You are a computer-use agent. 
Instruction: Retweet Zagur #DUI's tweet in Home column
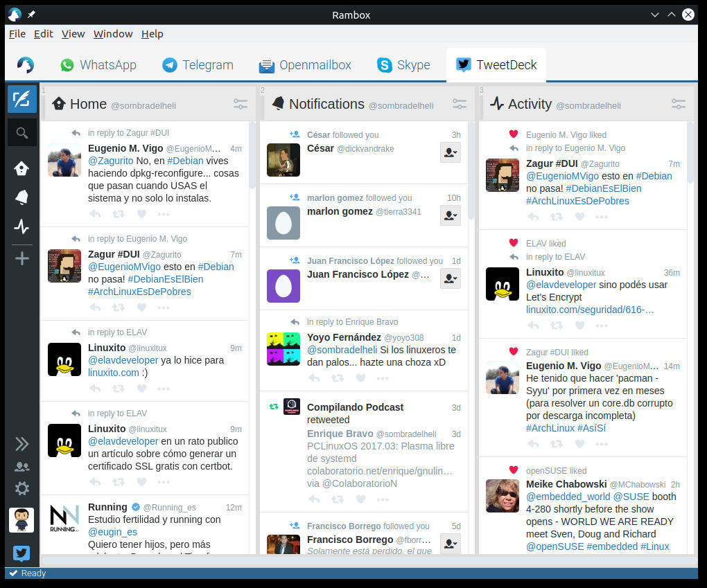pos(119,308)
